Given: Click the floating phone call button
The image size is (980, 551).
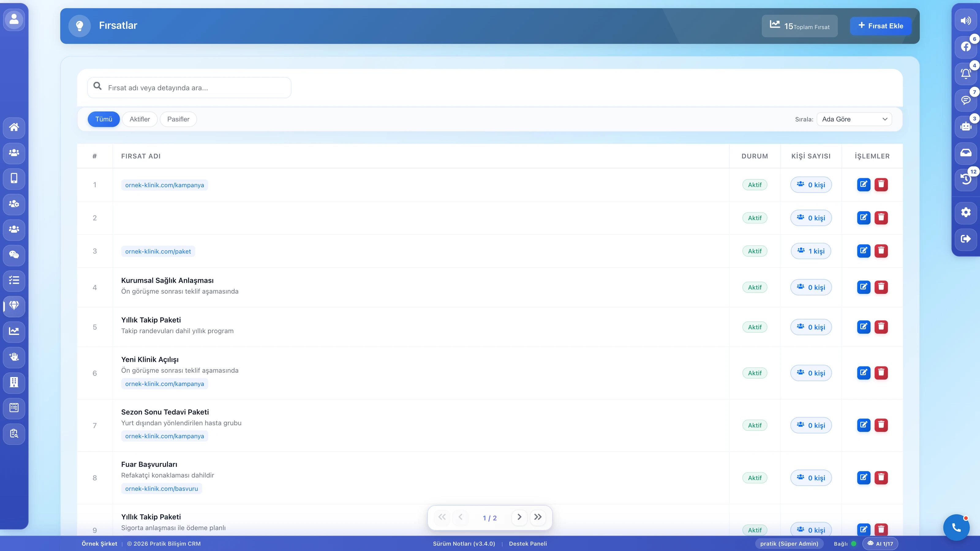Looking at the screenshot, I should pyautogui.click(x=956, y=527).
